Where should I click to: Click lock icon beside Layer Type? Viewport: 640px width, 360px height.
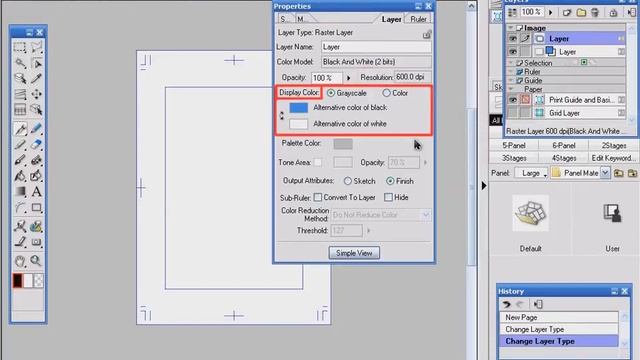click(x=427, y=34)
